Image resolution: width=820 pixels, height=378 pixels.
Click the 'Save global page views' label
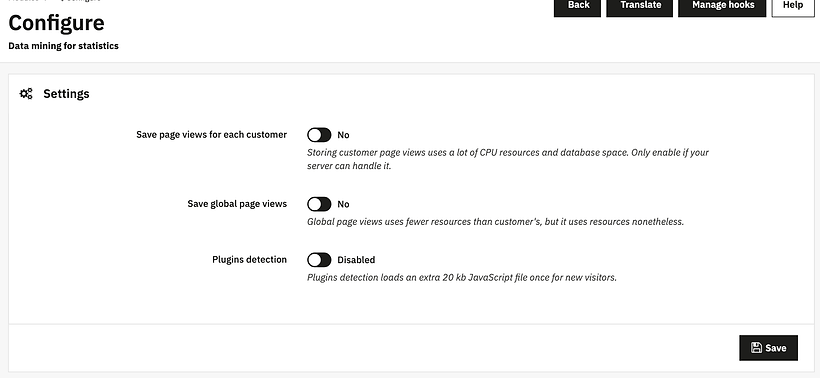[x=237, y=204]
